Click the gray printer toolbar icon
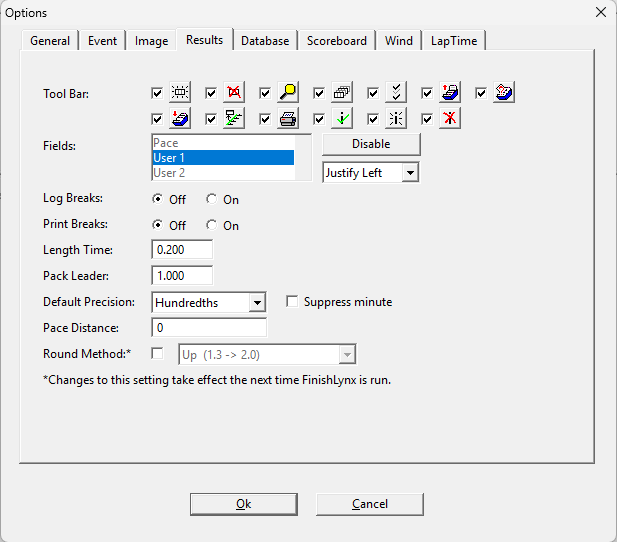The image size is (617, 542). [288, 118]
